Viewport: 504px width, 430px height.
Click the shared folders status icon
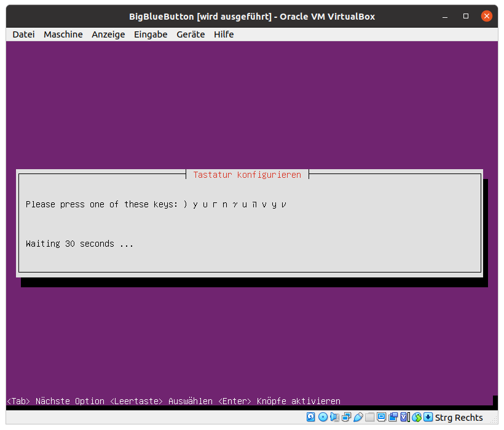coord(369,417)
